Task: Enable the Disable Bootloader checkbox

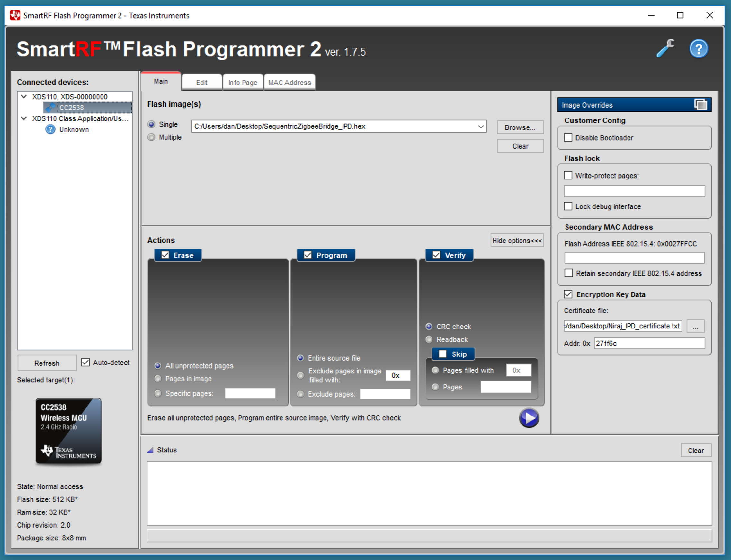Action: coord(568,138)
